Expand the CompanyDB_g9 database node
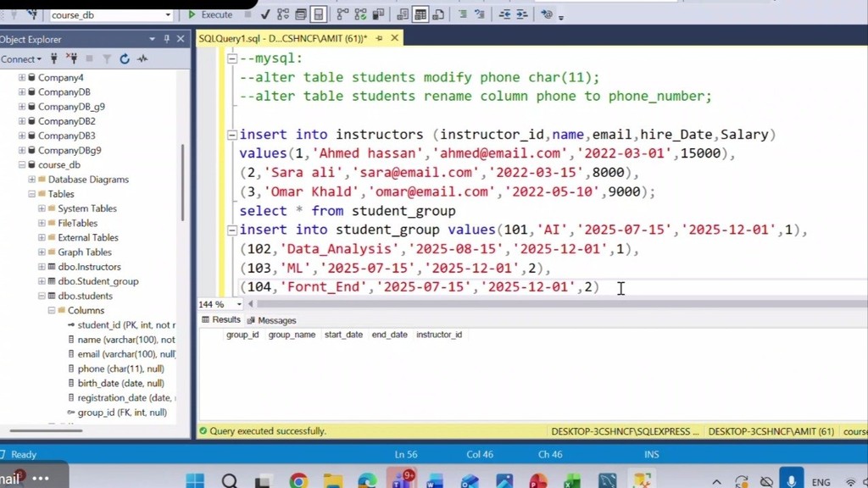 pyautogui.click(x=21, y=107)
